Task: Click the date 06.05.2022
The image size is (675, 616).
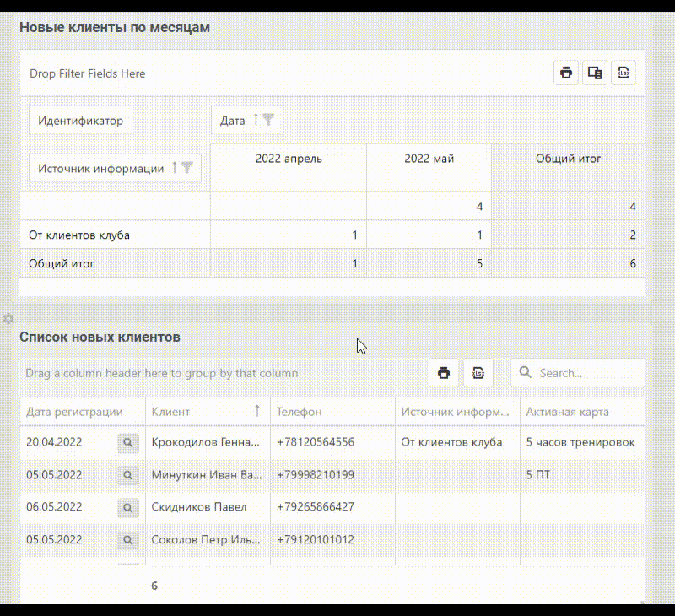Action: [x=54, y=507]
